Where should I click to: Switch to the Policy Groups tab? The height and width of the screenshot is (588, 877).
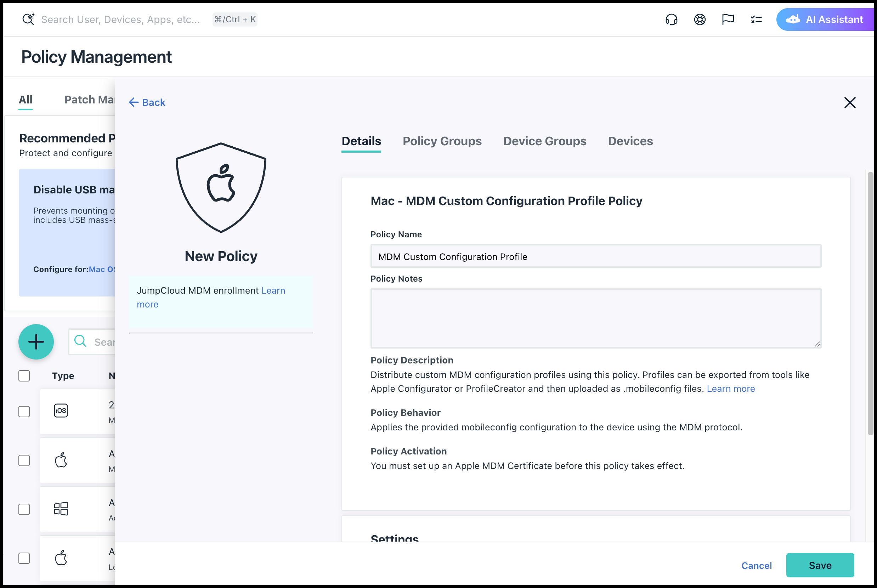click(442, 141)
